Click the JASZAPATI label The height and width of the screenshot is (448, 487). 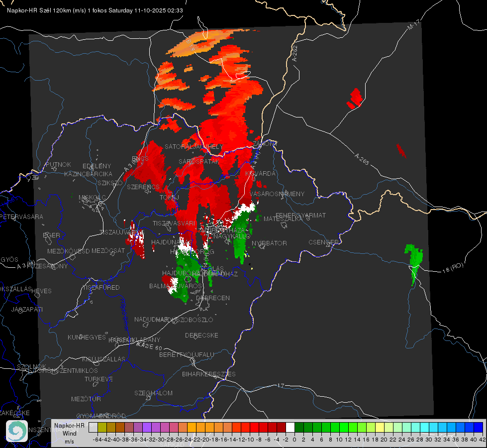27,310
